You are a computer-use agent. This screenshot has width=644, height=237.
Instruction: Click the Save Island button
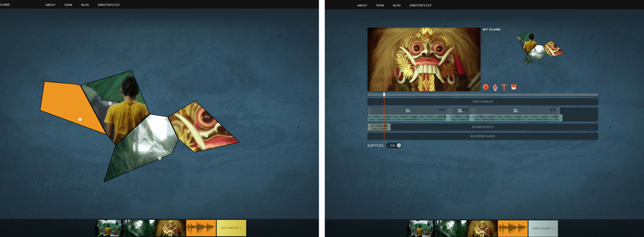pos(543,228)
